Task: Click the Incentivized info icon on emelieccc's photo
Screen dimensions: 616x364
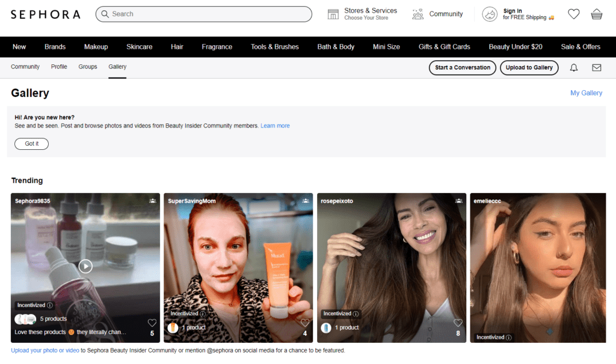Action: coord(509,338)
